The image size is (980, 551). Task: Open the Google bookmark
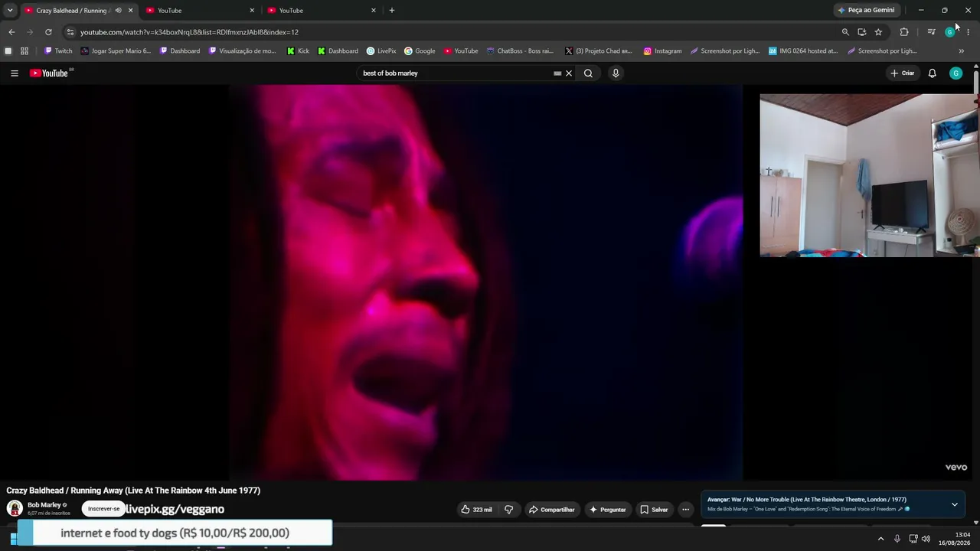(x=420, y=51)
